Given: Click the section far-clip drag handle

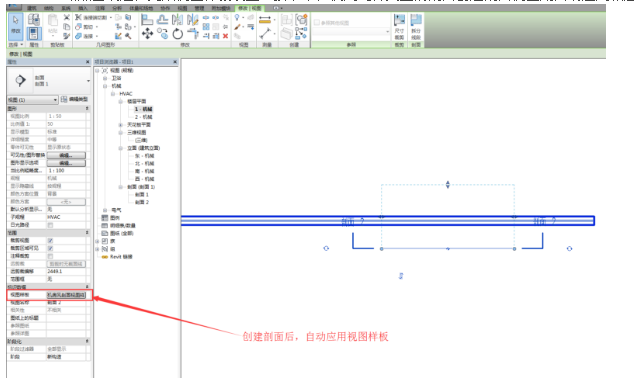Looking at the screenshot, I should click(448, 185).
